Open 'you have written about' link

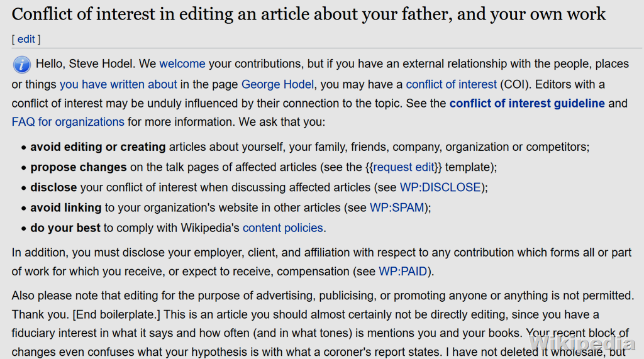(x=118, y=84)
